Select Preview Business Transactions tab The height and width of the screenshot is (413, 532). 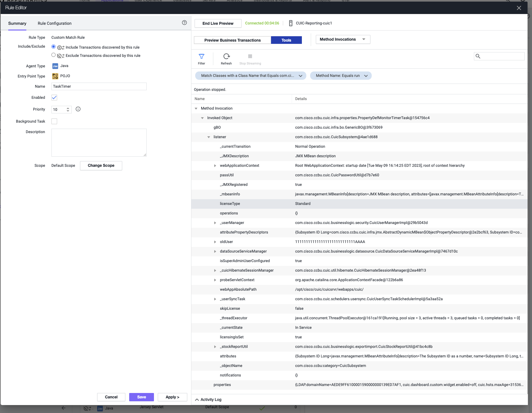(232, 40)
